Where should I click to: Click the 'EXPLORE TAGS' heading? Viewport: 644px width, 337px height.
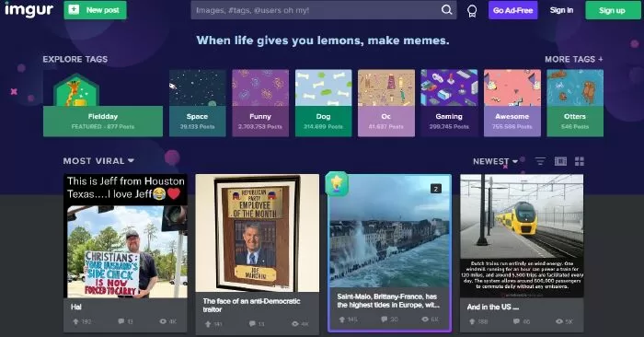[75, 59]
